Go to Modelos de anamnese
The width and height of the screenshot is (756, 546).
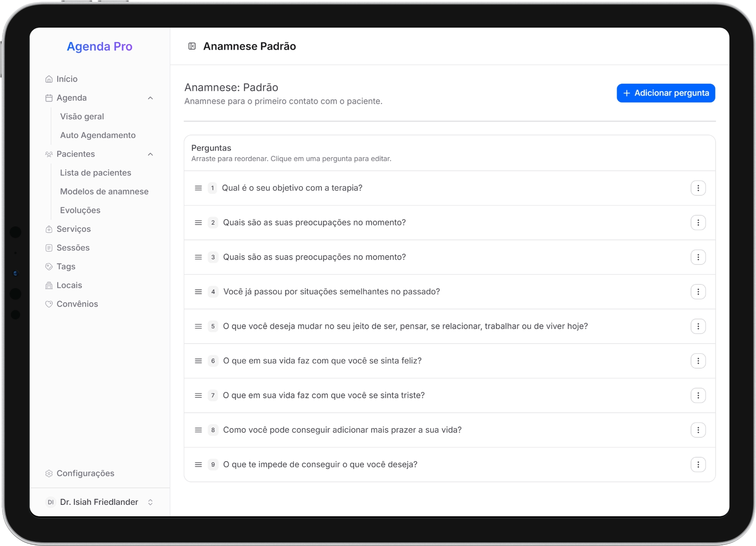[x=104, y=191]
